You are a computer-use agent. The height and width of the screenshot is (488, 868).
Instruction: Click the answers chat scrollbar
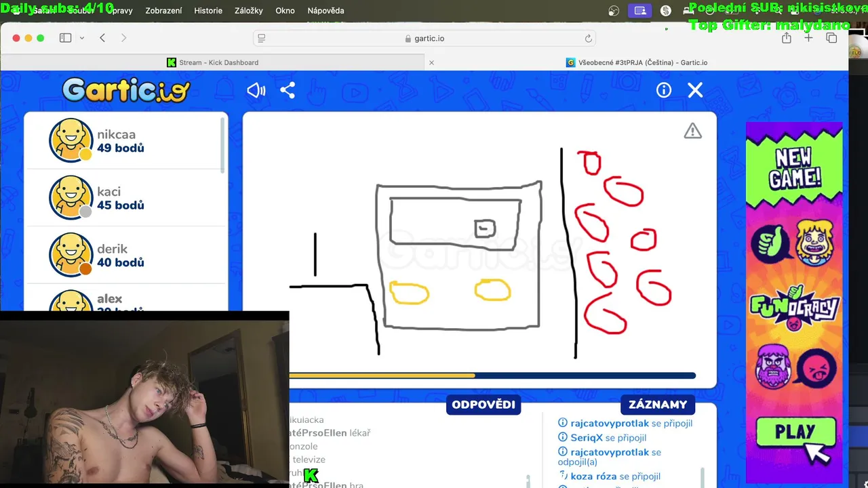coord(528,481)
